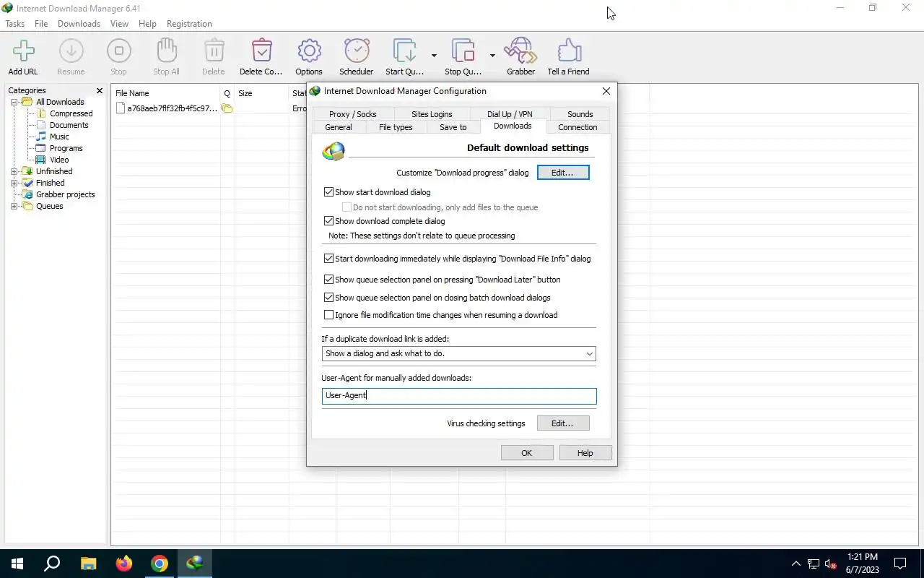Open the Windows Start menu
924x578 pixels.
click(x=17, y=564)
